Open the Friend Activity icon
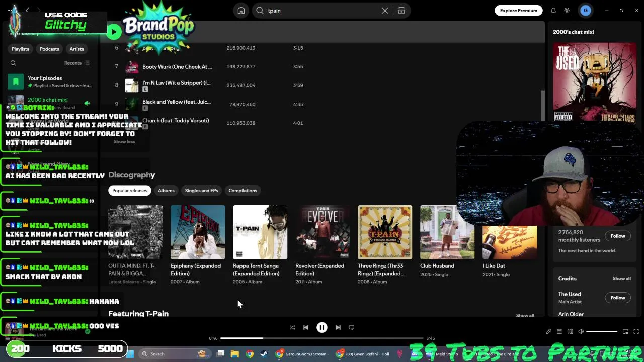Image resolution: width=644 pixels, height=362 pixels. tap(567, 11)
